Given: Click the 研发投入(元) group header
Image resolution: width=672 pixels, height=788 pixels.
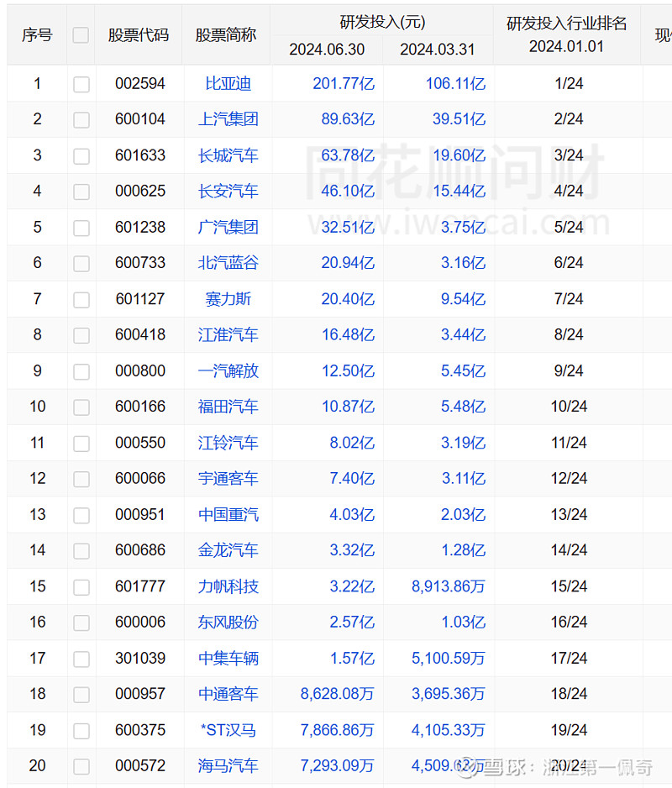Looking at the screenshot, I should (382, 22).
